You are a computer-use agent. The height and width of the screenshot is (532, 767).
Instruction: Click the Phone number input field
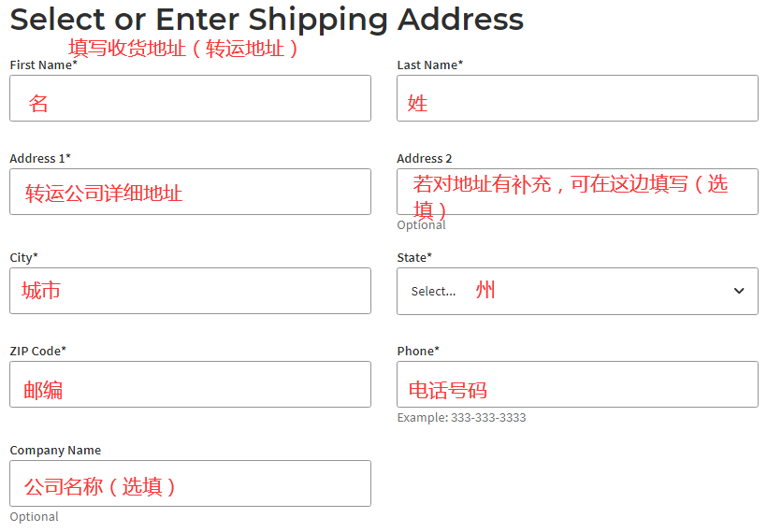coord(577,384)
